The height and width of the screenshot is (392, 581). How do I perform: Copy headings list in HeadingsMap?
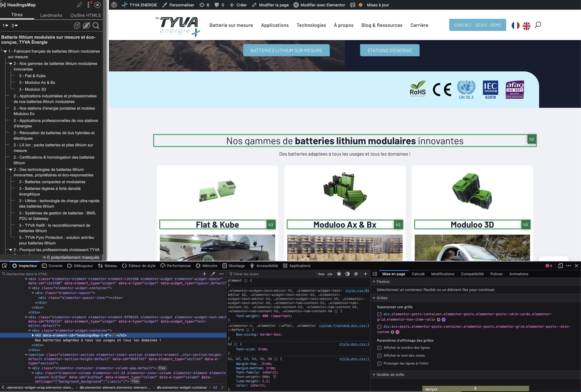pyautogui.click(x=77, y=25)
